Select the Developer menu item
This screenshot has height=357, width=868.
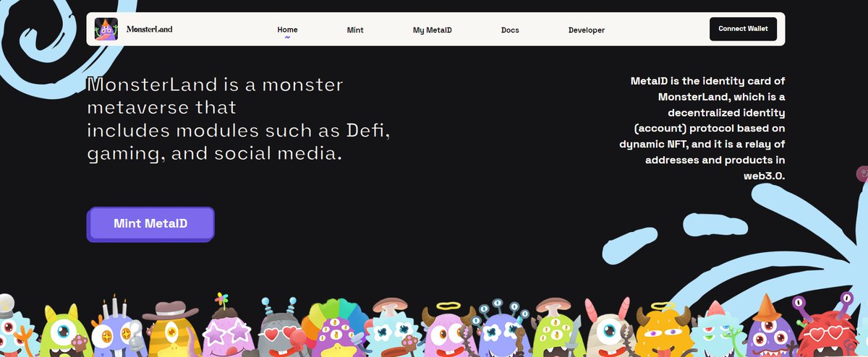[587, 30]
